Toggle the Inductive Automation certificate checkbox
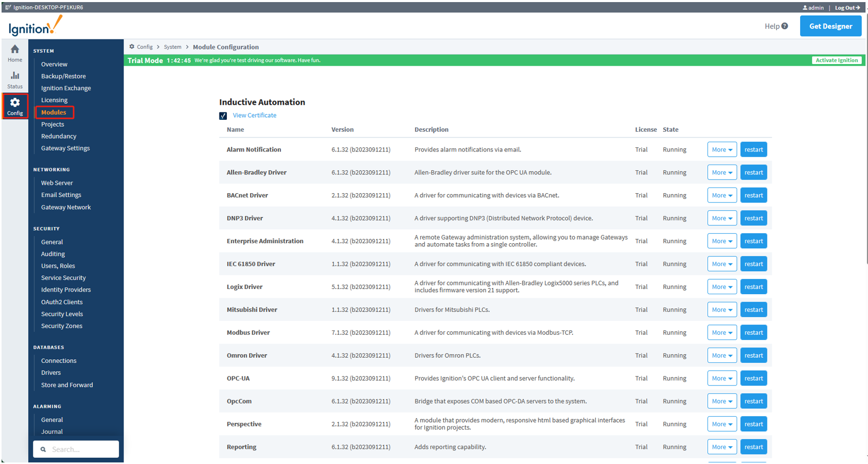868x464 pixels. click(223, 116)
